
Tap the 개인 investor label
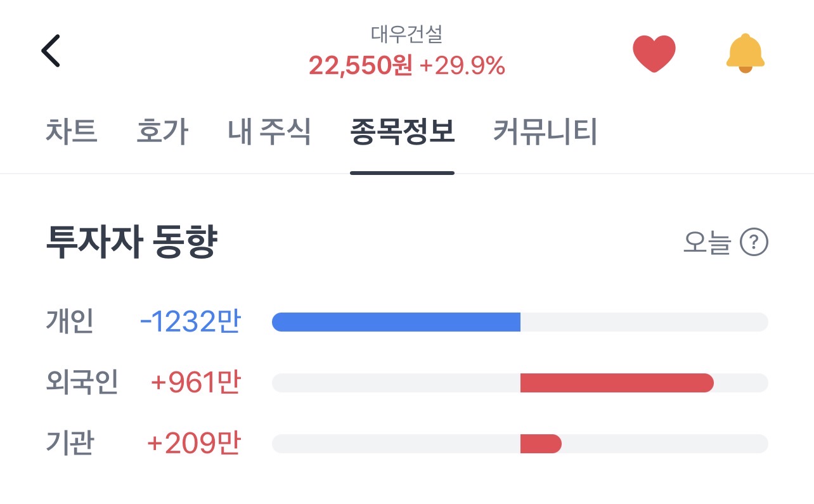point(70,321)
